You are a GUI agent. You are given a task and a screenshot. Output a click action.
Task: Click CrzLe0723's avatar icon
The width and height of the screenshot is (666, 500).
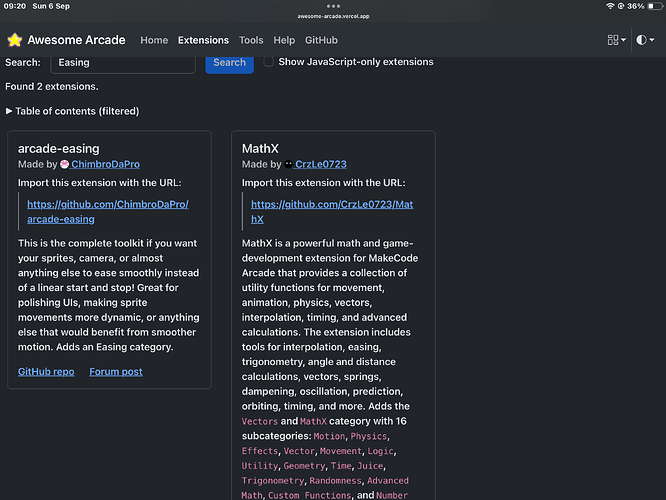tap(288, 164)
